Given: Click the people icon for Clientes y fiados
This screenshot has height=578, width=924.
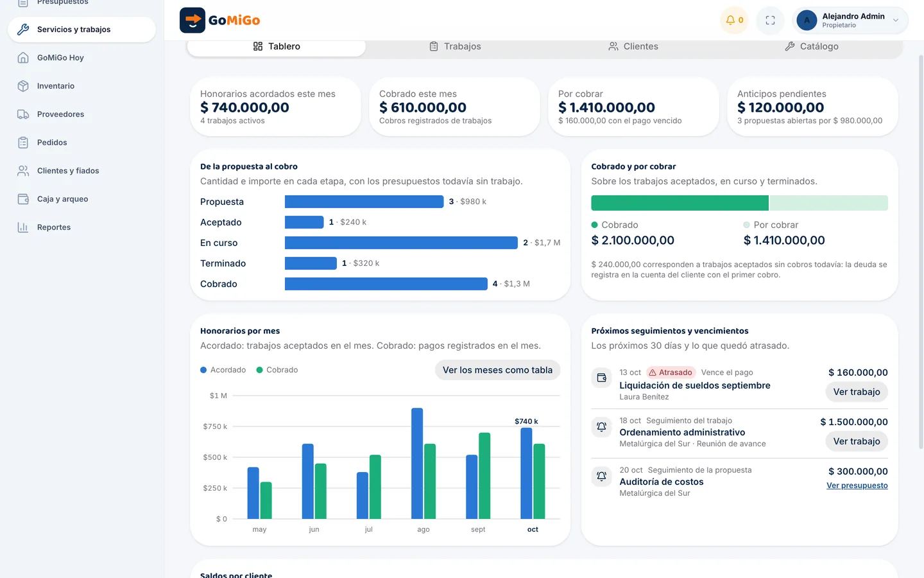Looking at the screenshot, I should click(23, 171).
